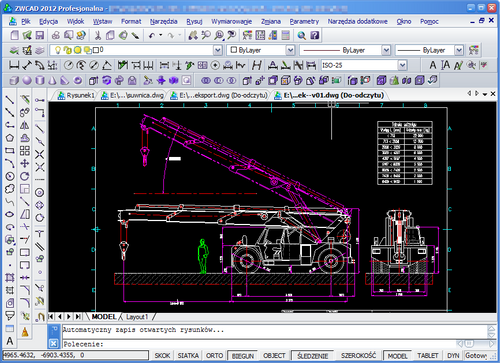
Task: Click the Polecenie command line input
Action: (260, 344)
